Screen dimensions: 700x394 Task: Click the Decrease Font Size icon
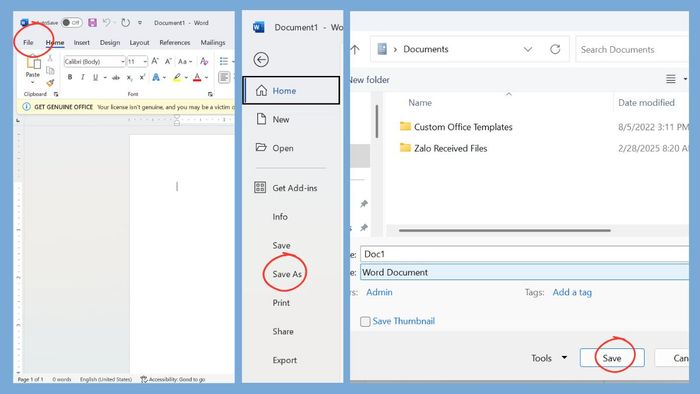pos(168,61)
